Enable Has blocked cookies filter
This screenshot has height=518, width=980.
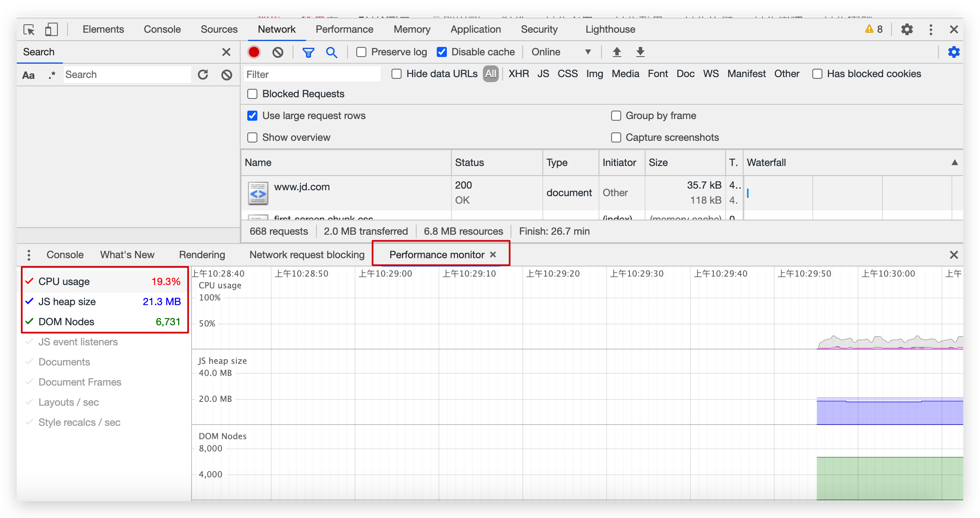(x=817, y=74)
